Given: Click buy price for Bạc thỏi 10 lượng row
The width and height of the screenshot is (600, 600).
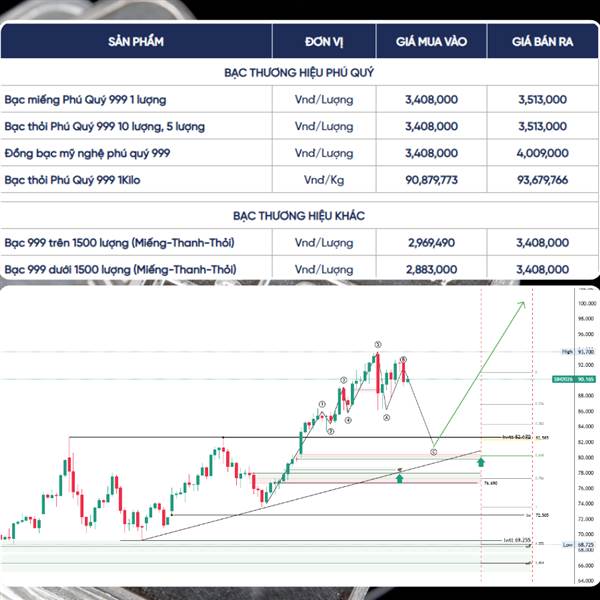Looking at the screenshot, I should coord(431,126).
